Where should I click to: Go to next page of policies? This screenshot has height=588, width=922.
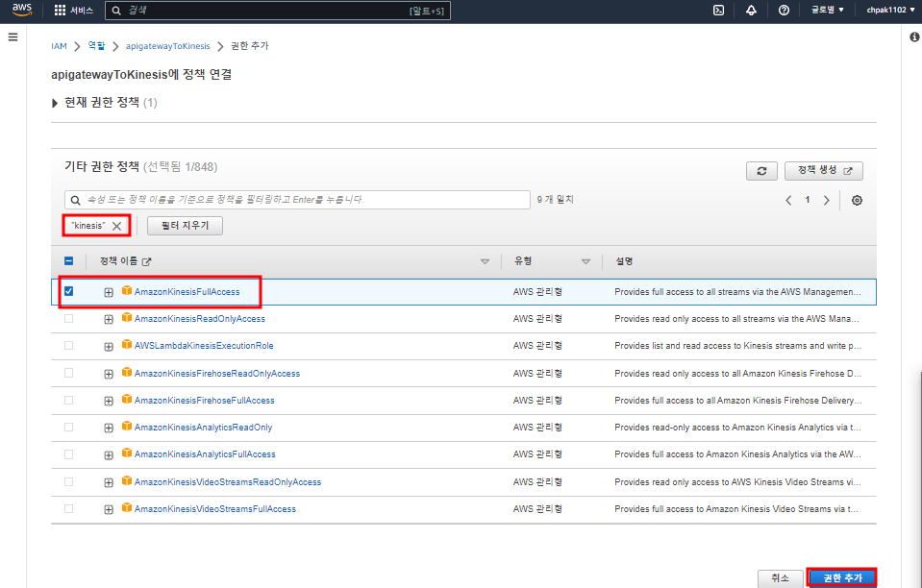click(x=826, y=200)
